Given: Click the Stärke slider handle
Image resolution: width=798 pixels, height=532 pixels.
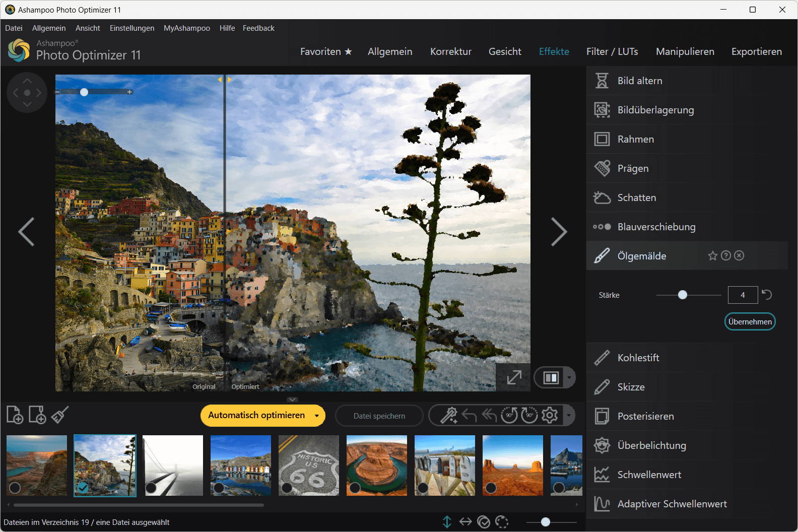Looking at the screenshot, I should click(x=683, y=295).
